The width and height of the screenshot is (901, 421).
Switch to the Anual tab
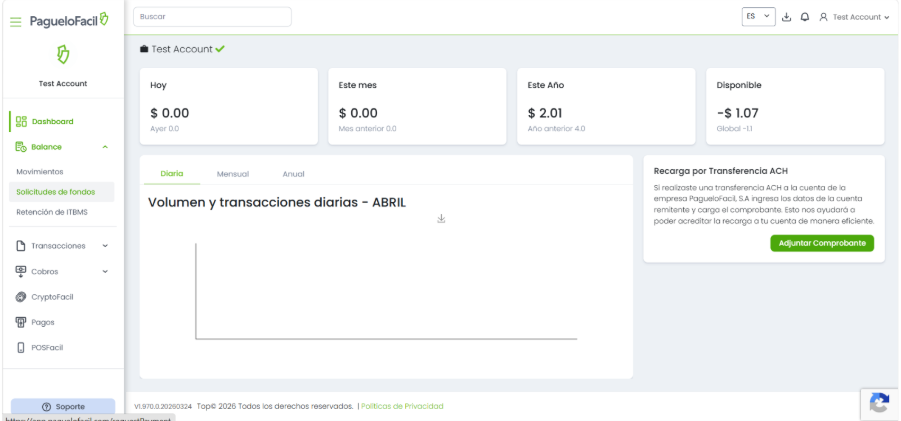click(x=293, y=174)
